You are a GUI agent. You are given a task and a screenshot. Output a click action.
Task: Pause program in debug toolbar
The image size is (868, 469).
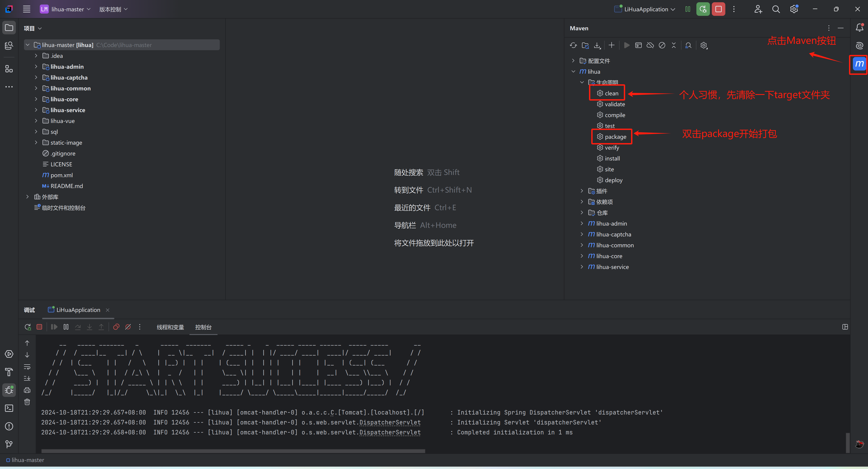66,327
